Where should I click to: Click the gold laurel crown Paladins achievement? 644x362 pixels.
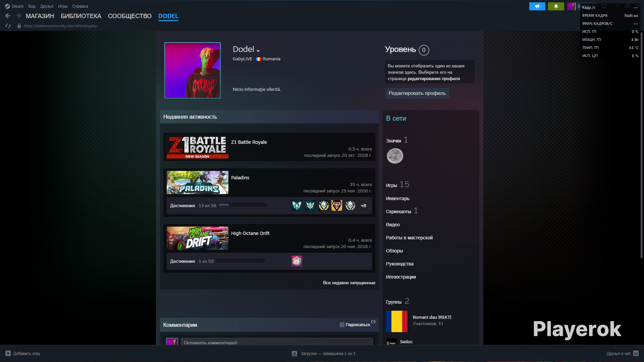click(323, 206)
